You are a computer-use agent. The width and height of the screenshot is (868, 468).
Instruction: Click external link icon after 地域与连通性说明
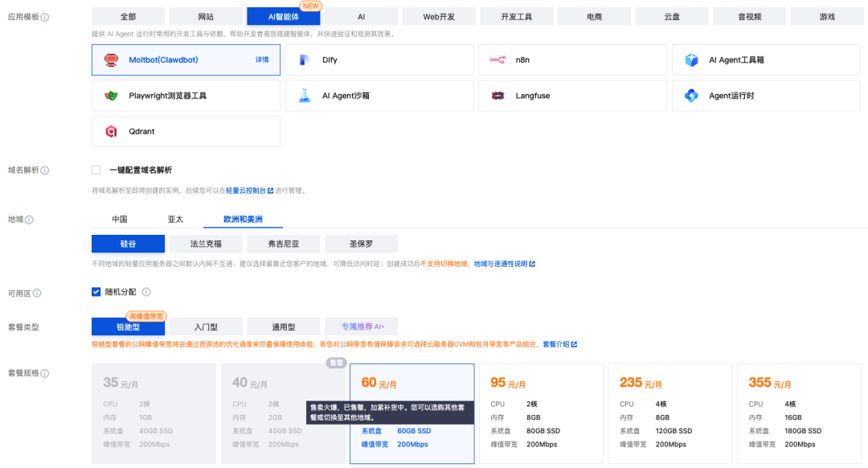coord(532,265)
